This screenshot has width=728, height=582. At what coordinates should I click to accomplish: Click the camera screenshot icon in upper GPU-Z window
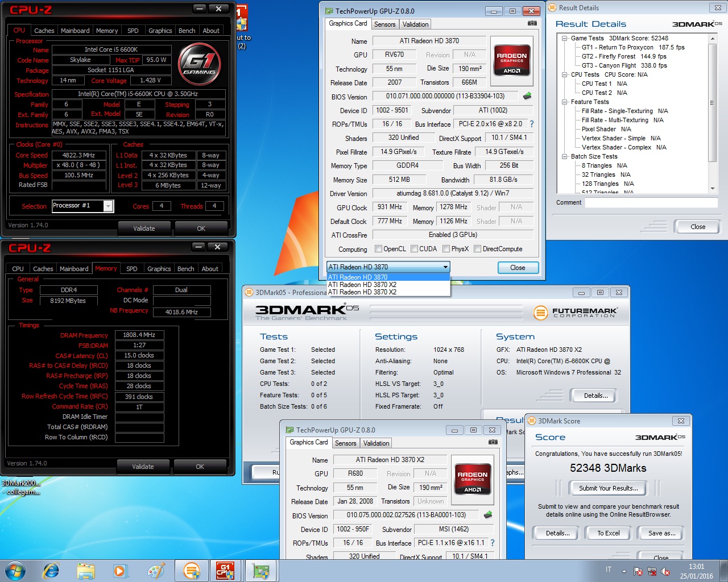(532, 23)
